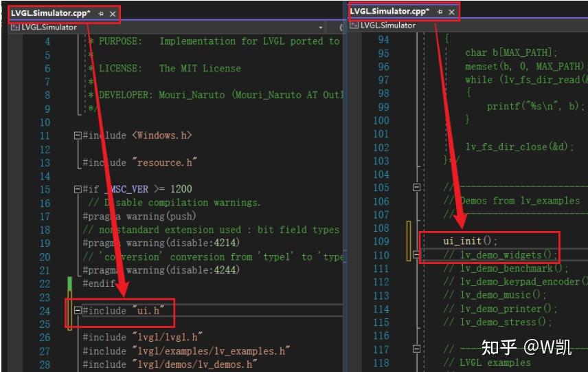Viewport: 588px width, 372px height.
Task: Click the char b[MAX_PATH]; line
Action: (x=511, y=52)
